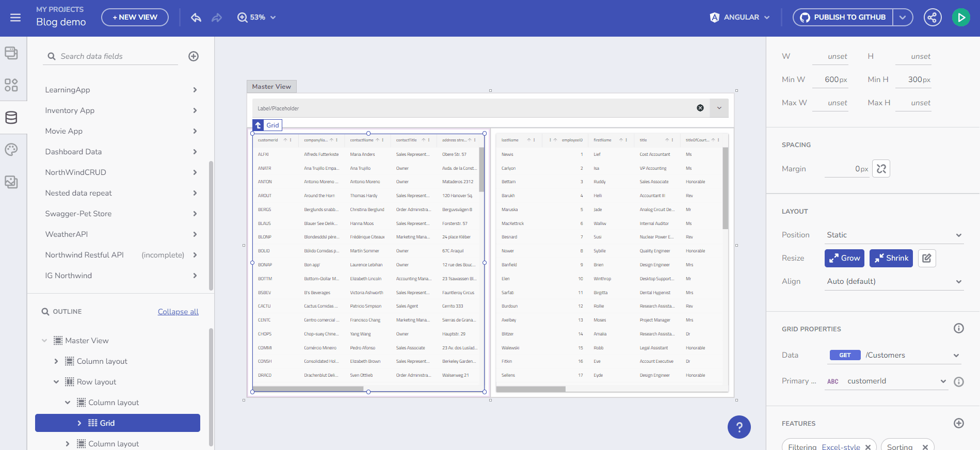The height and width of the screenshot is (450, 980).
Task: Toggle individual margin sides icon
Action: [x=881, y=169]
